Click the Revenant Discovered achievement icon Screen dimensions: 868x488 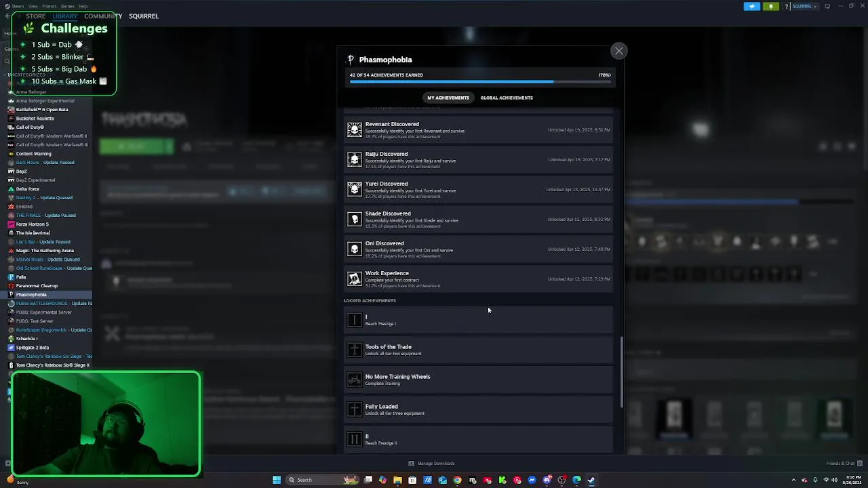pos(355,129)
